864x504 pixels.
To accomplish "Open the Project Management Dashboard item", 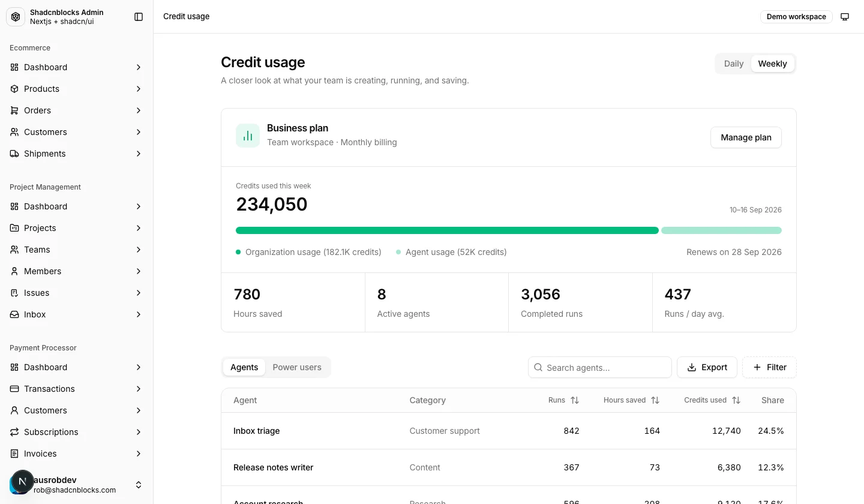I will 77,206.
